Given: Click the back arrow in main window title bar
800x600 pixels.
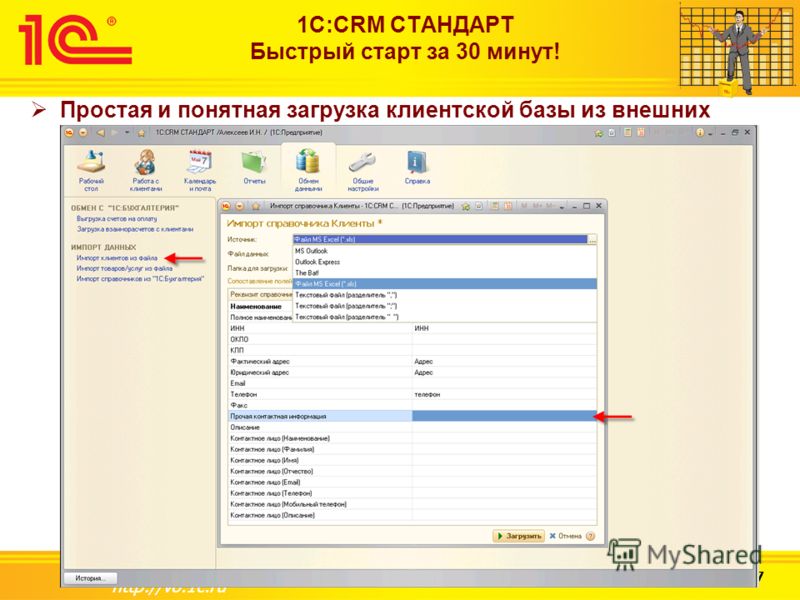Looking at the screenshot, I should click(x=101, y=133).
